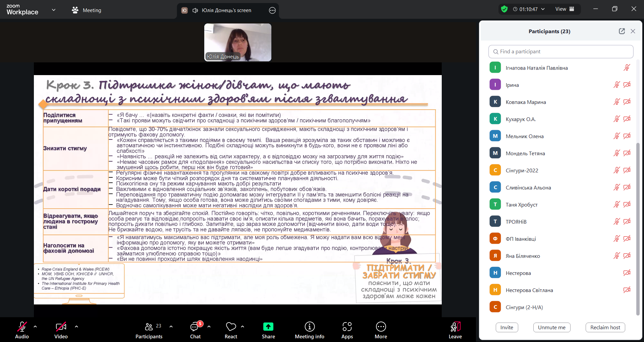Viewport: 644px width, 342px height.
Task: Toggle the Audio mute microphone
Action: pos(22,327)
